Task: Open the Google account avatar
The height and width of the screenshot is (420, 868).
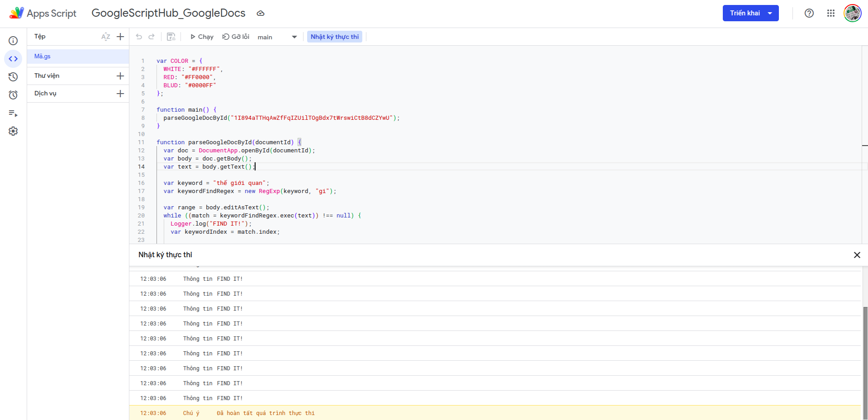Action: point(853,13)
